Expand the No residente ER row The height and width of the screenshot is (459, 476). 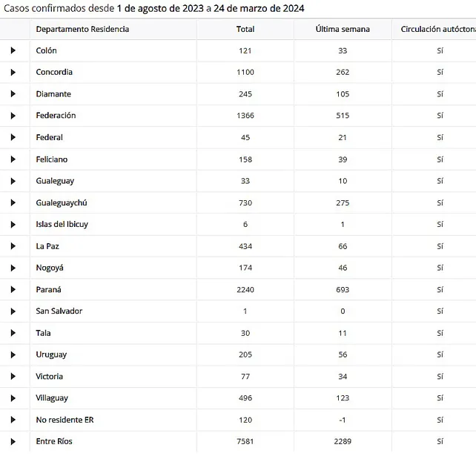[x=13, y=420]
